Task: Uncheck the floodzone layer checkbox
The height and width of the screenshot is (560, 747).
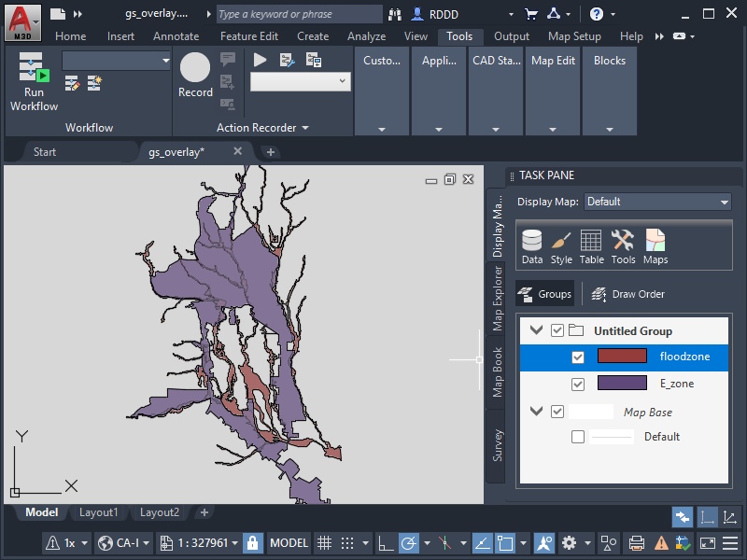Action: tap(578, 357)
